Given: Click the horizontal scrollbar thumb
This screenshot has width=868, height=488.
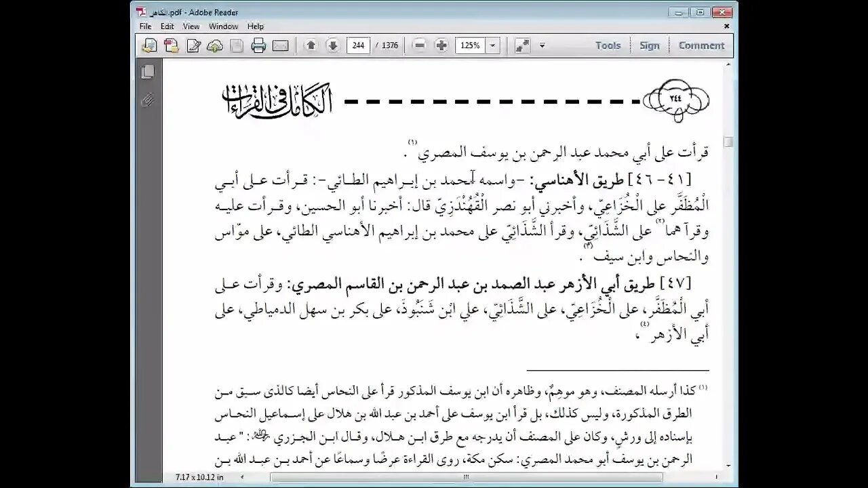Looking at the screenshot, I should [467, 477].
